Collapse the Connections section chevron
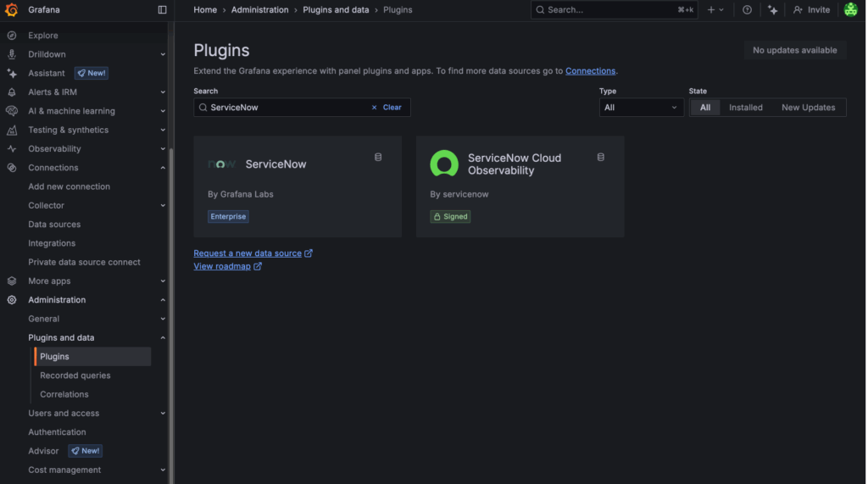The image size is (868, 484). coord(163,167)
